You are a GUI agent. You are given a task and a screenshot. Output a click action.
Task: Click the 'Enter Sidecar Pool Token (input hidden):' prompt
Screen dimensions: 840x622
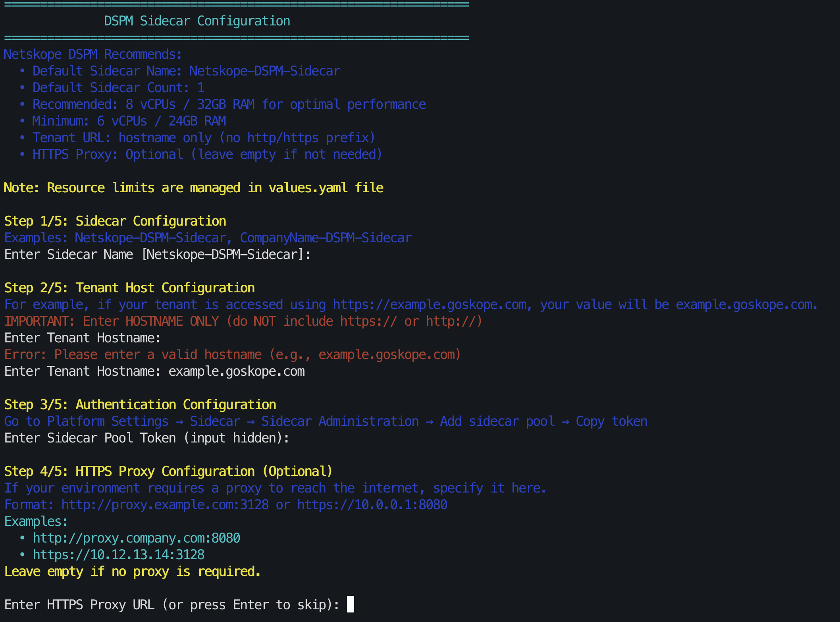pos(147,438)
